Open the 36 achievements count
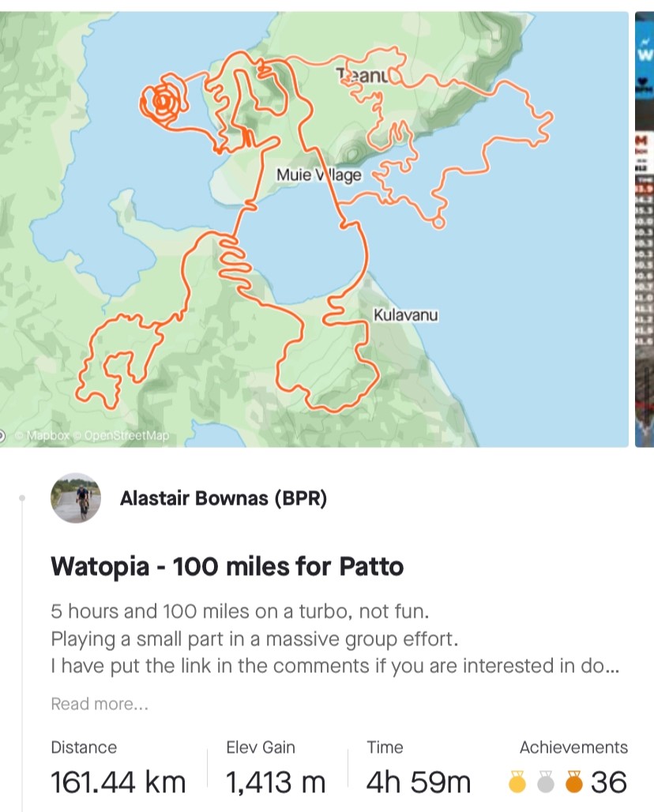 click(608, 782)
